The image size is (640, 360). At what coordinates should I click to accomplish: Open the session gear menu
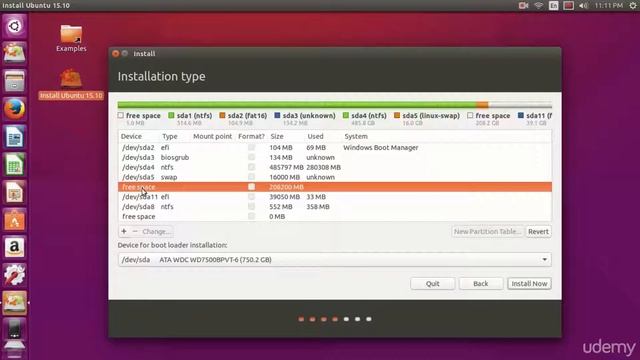[x=633, y=5]
